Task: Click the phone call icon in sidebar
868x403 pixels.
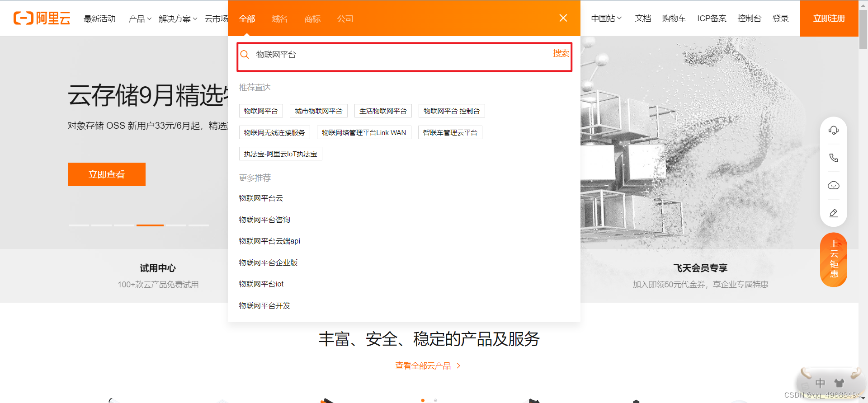Action: tap(834, 158)
